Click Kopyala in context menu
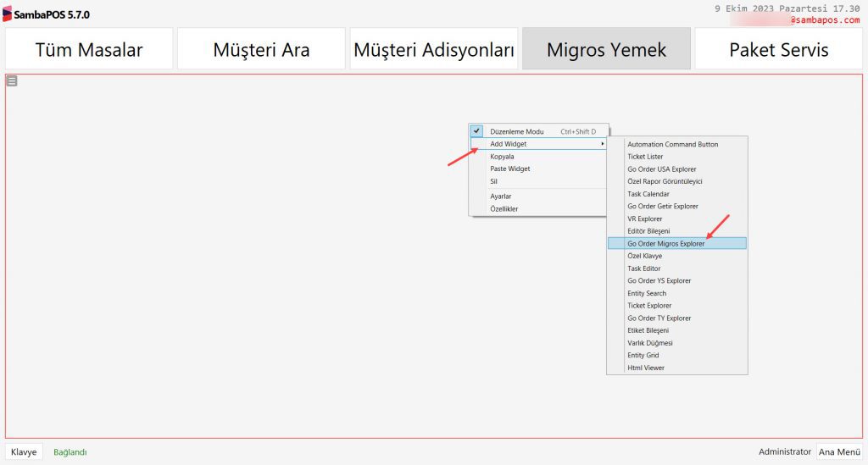The image size is (868, 465). 502,157
